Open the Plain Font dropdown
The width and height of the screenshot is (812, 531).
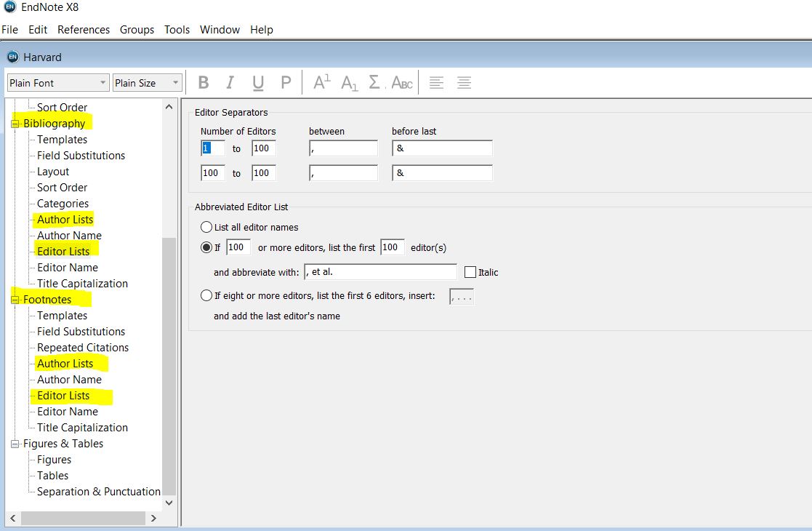click(58, 83)
